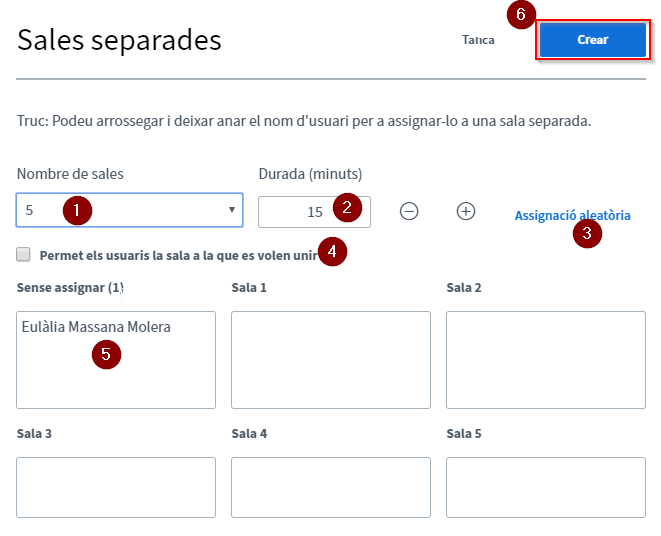Click the red marker number 3
This screenshot has height=536, width=661.
587,235
